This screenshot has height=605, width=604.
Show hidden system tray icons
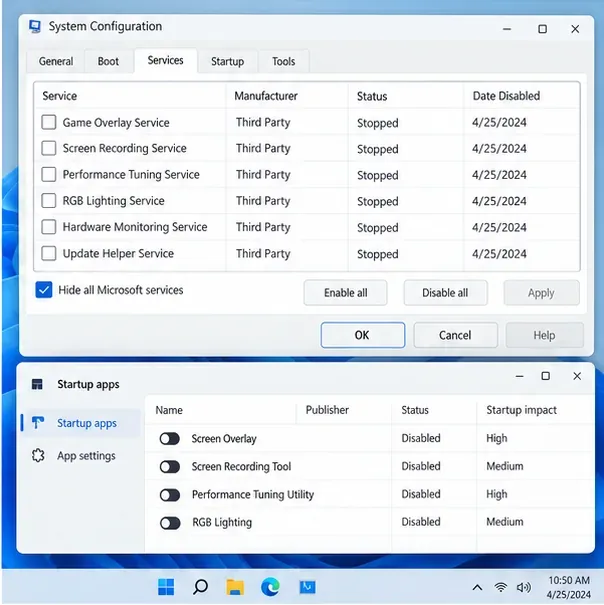(477, 588)
